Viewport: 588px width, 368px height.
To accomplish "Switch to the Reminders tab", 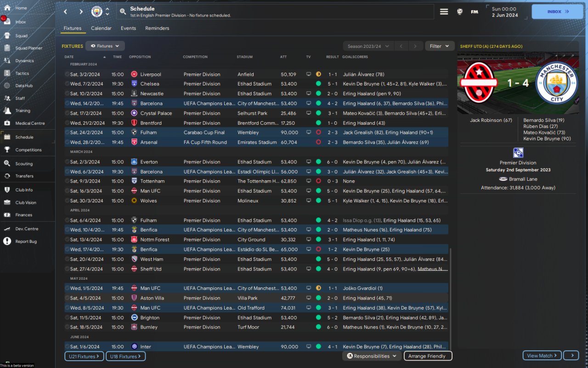I will tap(157, 29).
